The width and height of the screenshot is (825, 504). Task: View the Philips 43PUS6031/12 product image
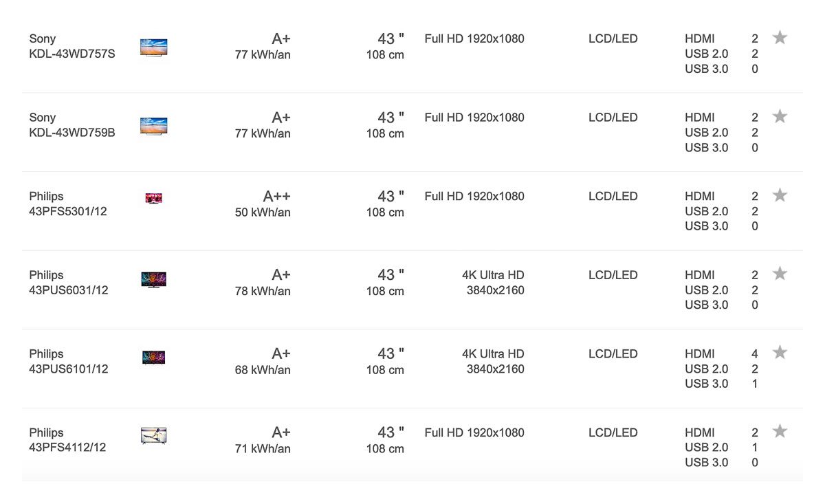click(154, 280)
